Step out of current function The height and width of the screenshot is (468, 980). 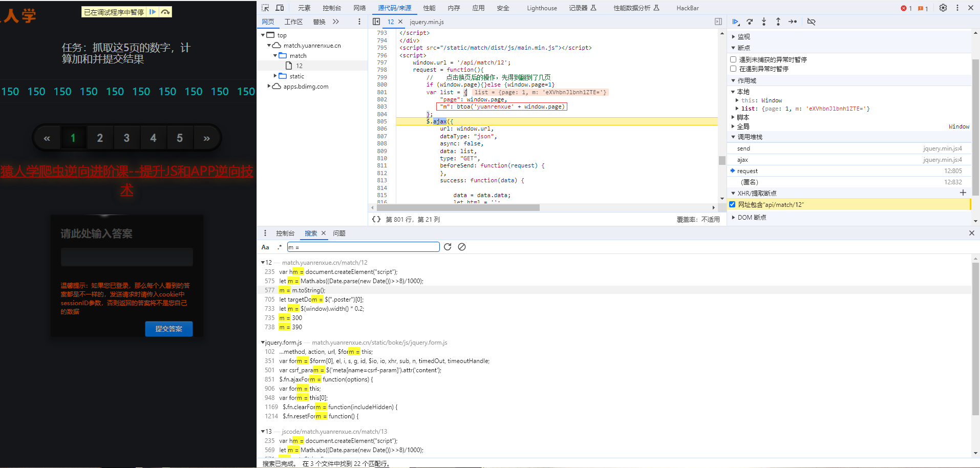point(778,22)
